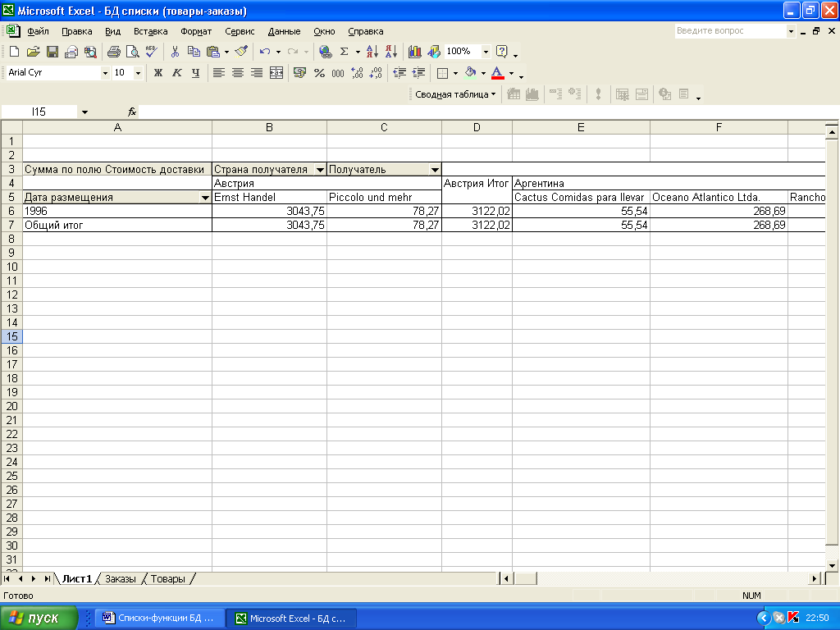This screenshot has height=630, width=840.
Task: Click the Microsoft Excel taskbar button
Action: pyautogui.click(x=291, y=619)
